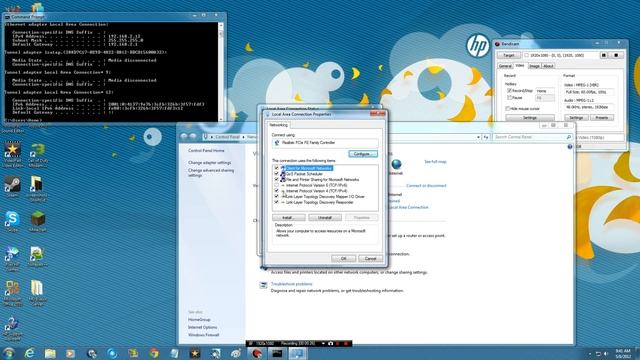Click Target button in Bandicam
Image resolution: width=640 pixels, height=360 pixels.
(x=509, y=55)
